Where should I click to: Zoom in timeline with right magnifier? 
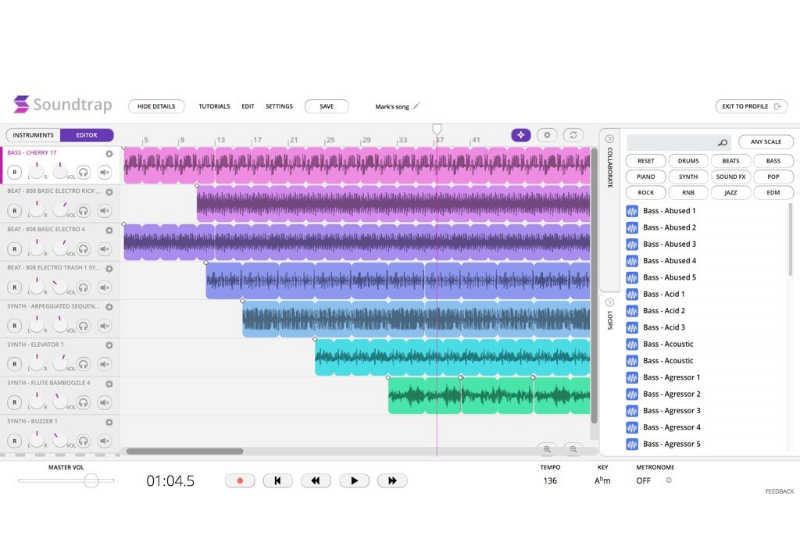click(x=573, y=449)
